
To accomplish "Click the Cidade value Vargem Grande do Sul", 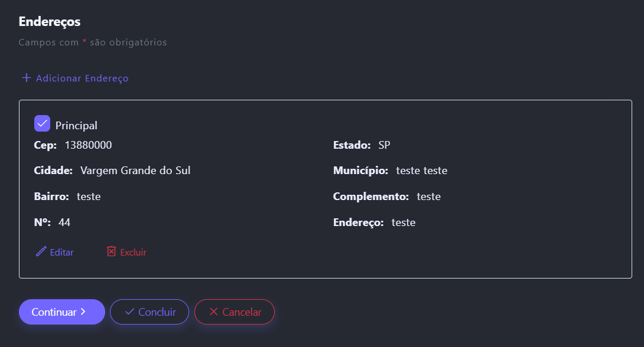I will pos(135,171).
